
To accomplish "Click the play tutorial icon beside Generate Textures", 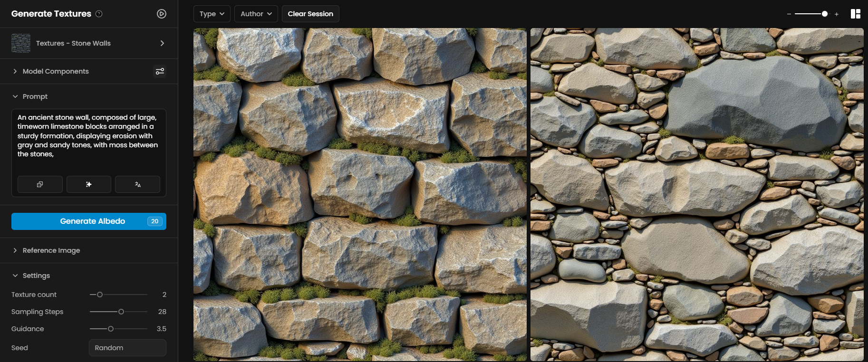I will tap(162, 14).
